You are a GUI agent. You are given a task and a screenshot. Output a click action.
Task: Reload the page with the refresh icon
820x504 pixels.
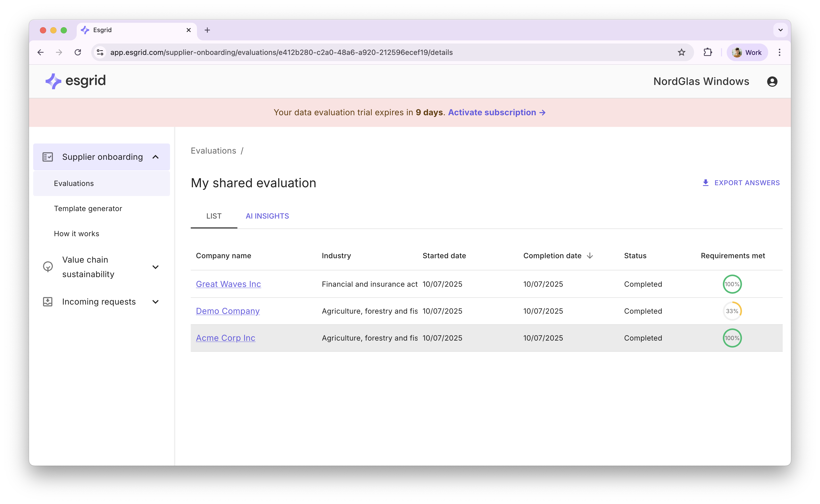pos(78,52)
